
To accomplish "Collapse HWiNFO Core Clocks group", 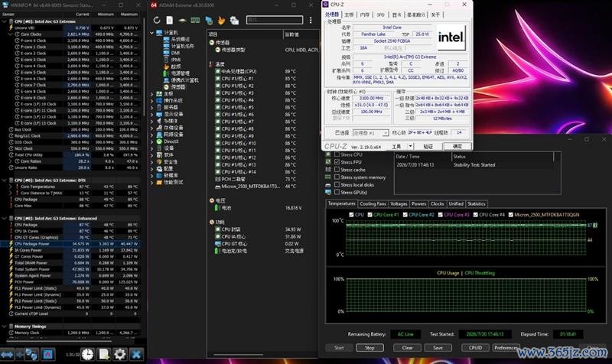I will coord(11,34).
